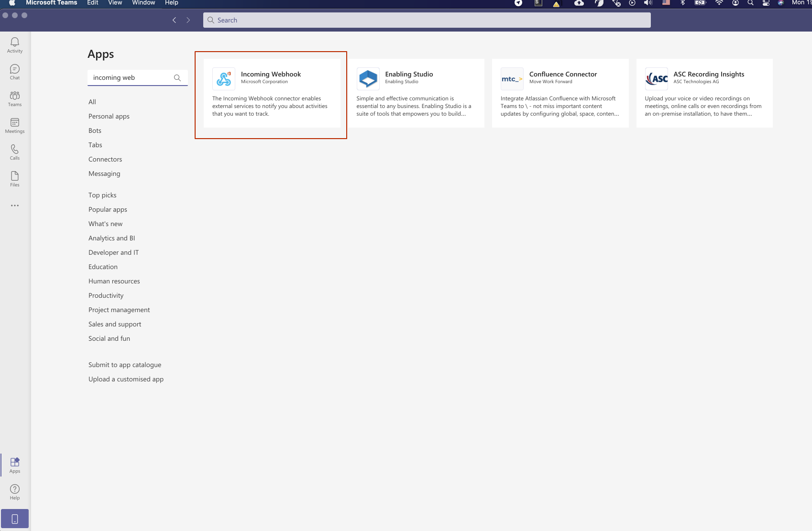Filter by Social and fun
This screenshot has height=531, width=812.
point(109,338)
